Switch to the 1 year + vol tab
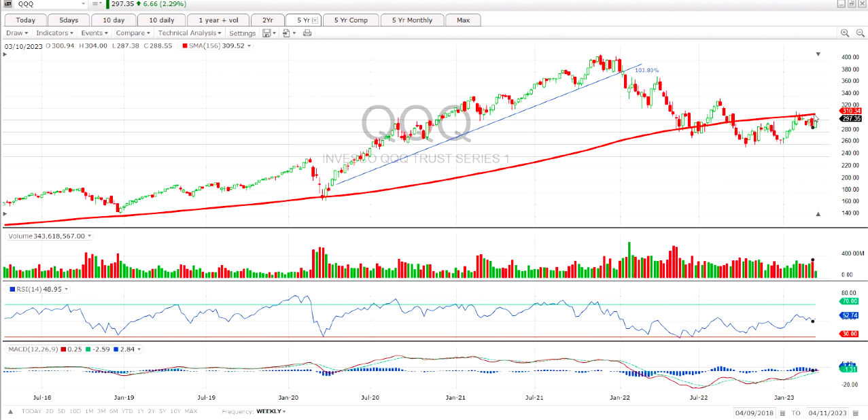 coord(218,20)
